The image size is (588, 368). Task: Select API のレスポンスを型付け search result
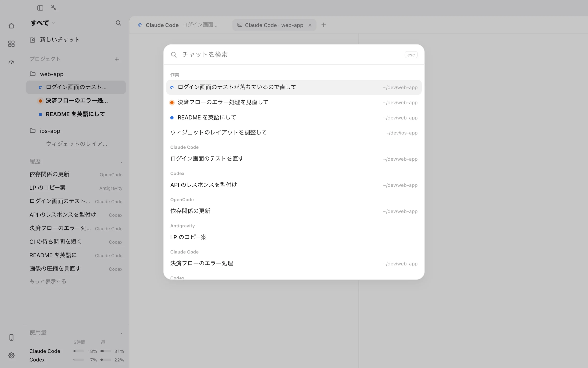(x=294, y=185)
